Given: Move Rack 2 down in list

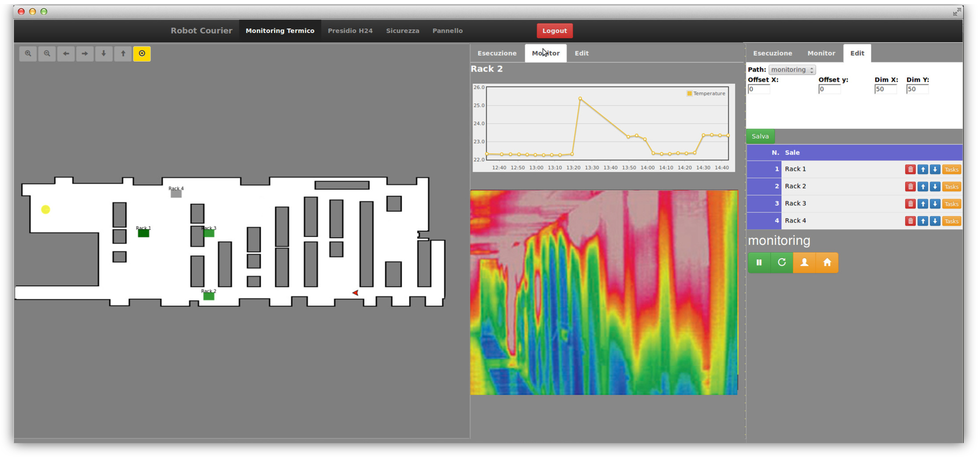Looking at the screenshot, I should click(935, 187).
